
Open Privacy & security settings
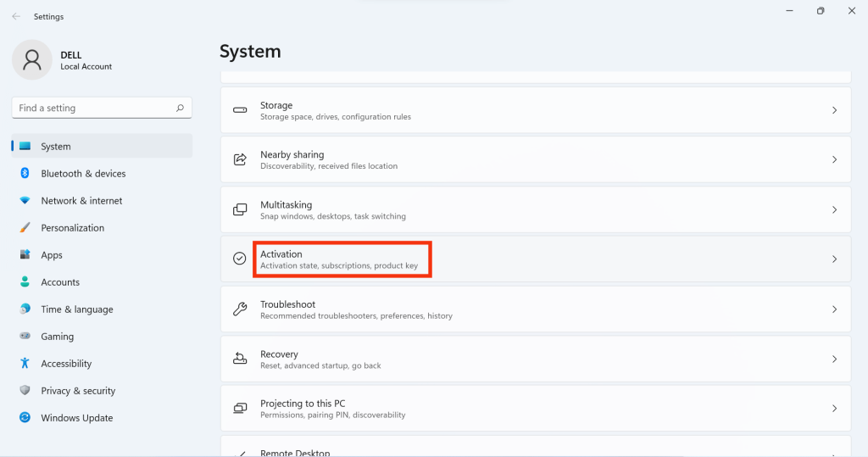coord(102,391)
